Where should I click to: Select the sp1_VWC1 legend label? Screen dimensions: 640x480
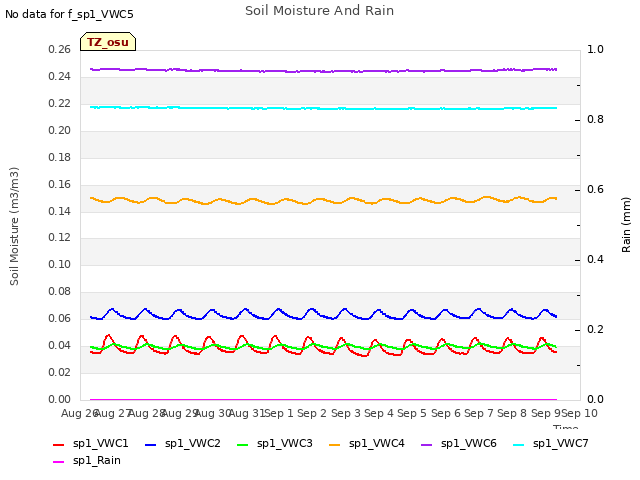click(x=100, y=443)
